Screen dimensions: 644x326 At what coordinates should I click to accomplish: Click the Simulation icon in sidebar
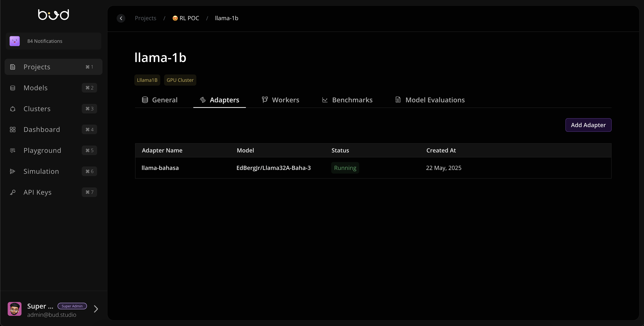coord(13,171)
